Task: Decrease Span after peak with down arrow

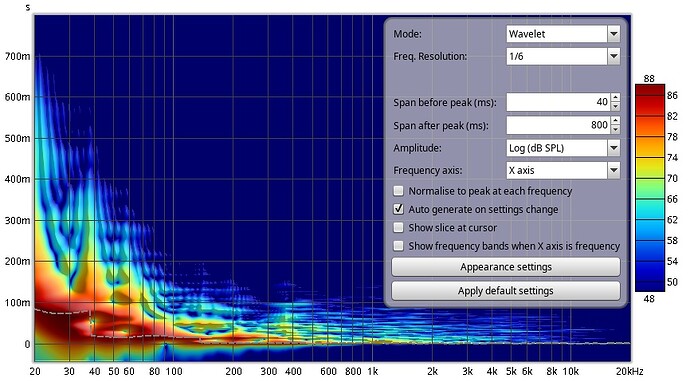Action: click(616, 129)
